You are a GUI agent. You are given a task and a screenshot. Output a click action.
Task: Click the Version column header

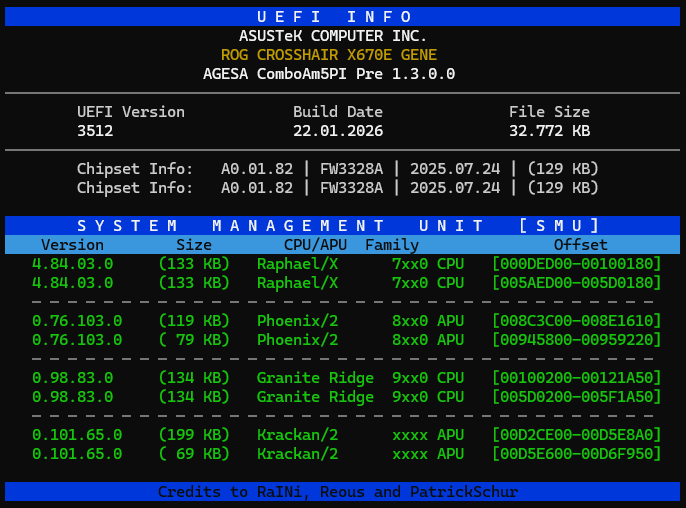[x=72, y=245]
